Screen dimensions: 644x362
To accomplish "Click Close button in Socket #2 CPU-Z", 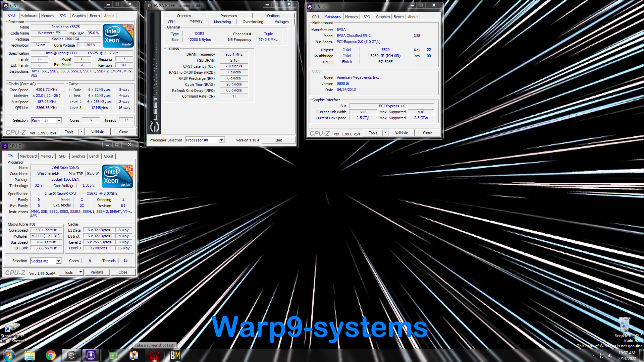I will click(123, 272).
